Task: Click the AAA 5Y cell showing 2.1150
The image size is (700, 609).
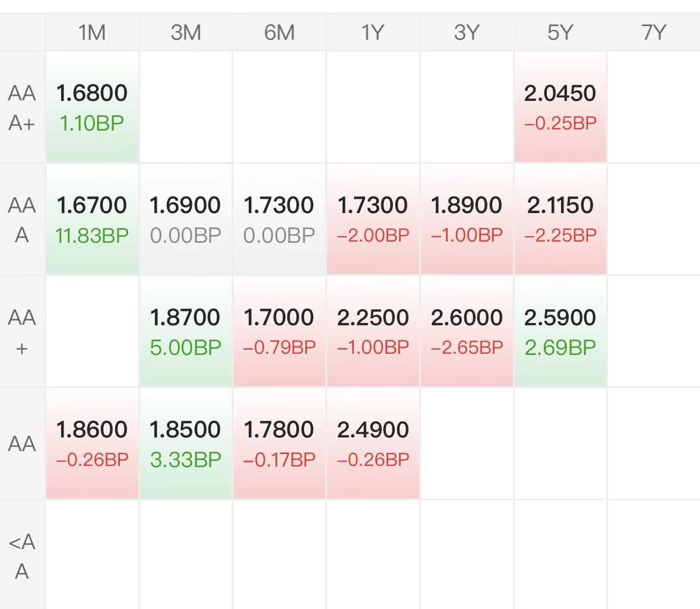Action: (x=560, y=220)
